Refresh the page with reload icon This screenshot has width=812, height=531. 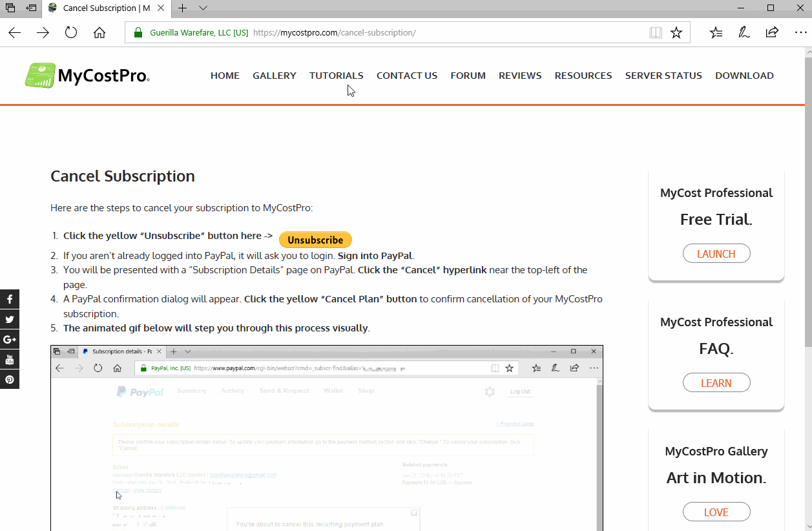(x=71, y=32)
